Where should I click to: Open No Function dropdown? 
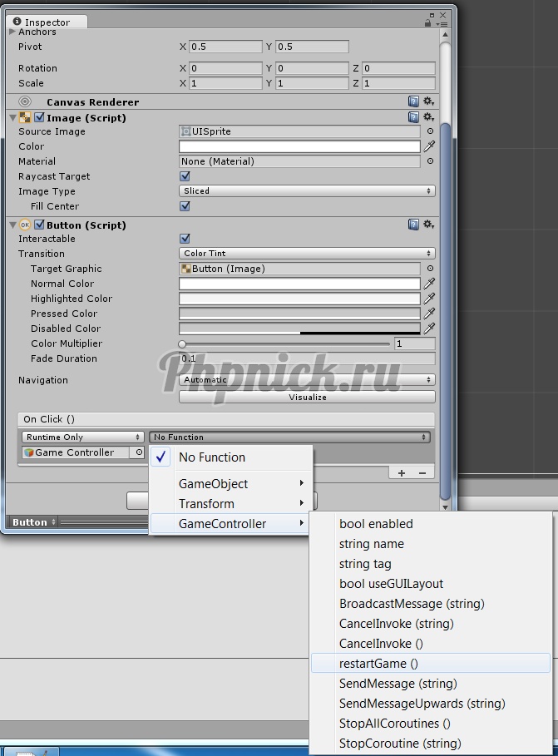tap(289, 437)
